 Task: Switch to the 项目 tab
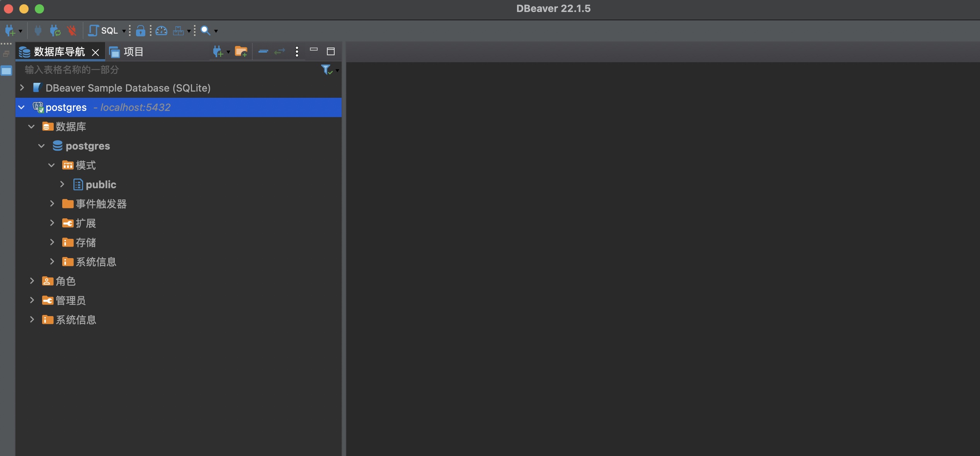pos(126,52)
